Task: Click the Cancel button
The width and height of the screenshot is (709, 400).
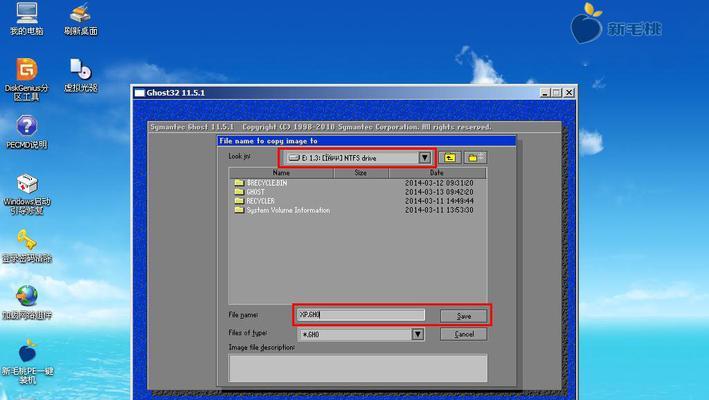Action: tap(463, 334)
